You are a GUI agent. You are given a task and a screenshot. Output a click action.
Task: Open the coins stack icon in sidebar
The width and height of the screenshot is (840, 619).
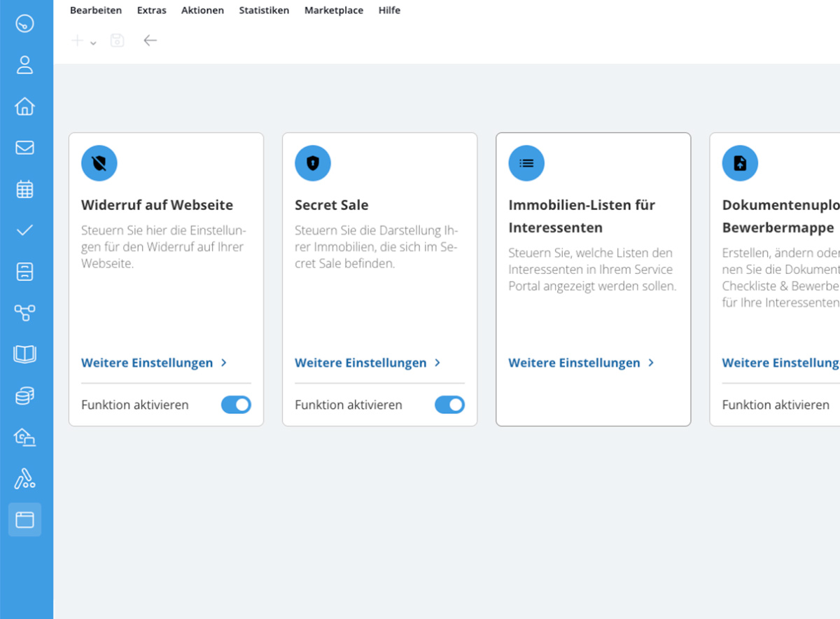pyautogui.click(x=24, y=396)
